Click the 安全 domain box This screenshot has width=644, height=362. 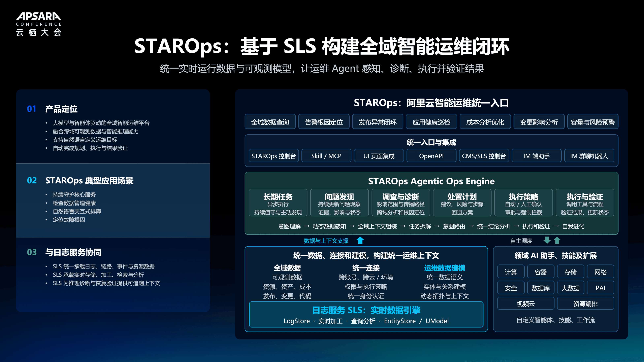click(x=511, y=288)
